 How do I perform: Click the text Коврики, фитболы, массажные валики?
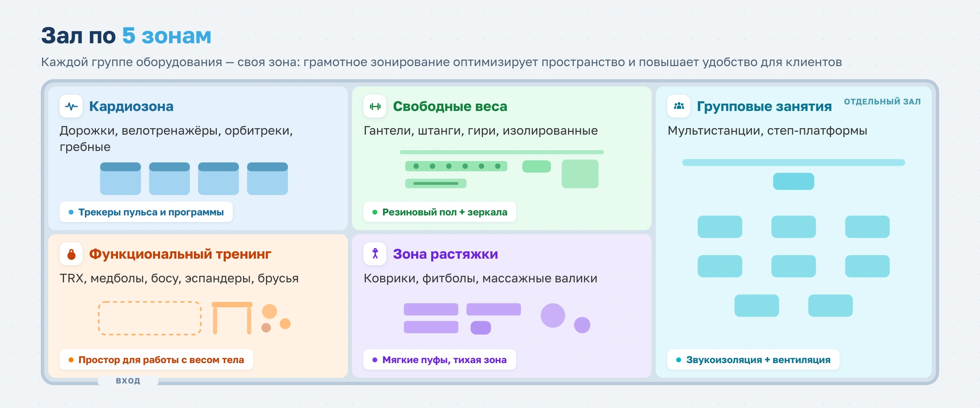pos(480,278)
